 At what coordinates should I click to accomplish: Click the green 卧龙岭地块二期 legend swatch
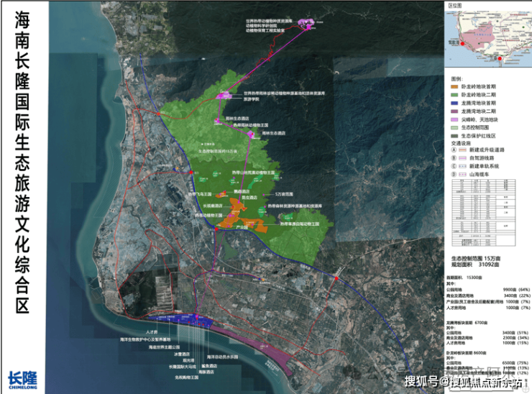pos(454,95)
